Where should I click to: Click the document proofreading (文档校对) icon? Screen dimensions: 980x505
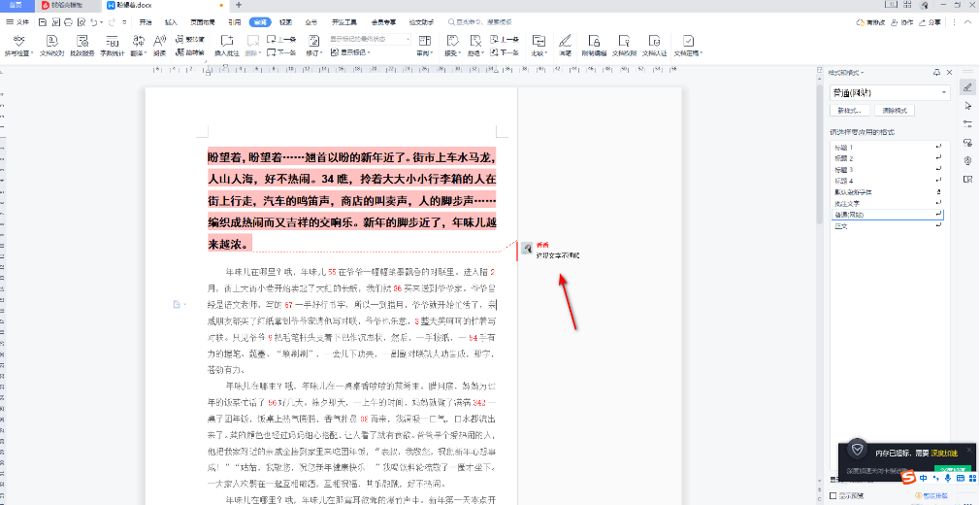tap(51, 42)
